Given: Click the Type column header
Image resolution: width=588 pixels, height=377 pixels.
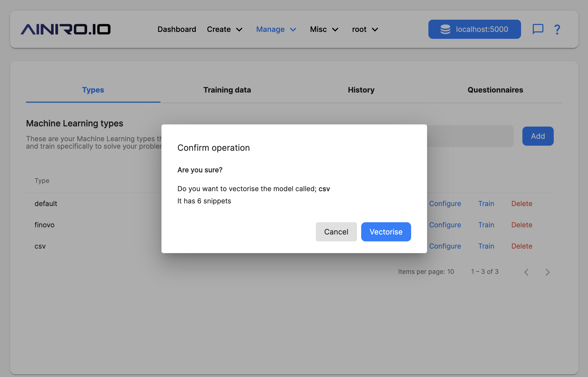Looking at the screenshot, I should [42, 181].
